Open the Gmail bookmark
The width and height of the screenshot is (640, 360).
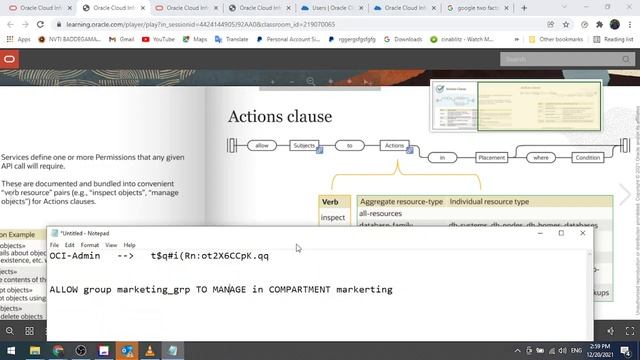(x=121, y=39)
